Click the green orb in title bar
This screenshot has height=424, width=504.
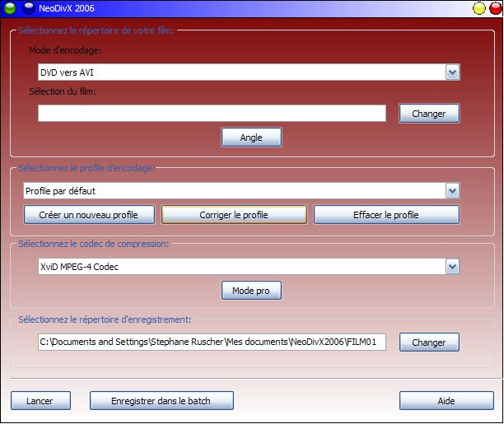coord(10,8)
